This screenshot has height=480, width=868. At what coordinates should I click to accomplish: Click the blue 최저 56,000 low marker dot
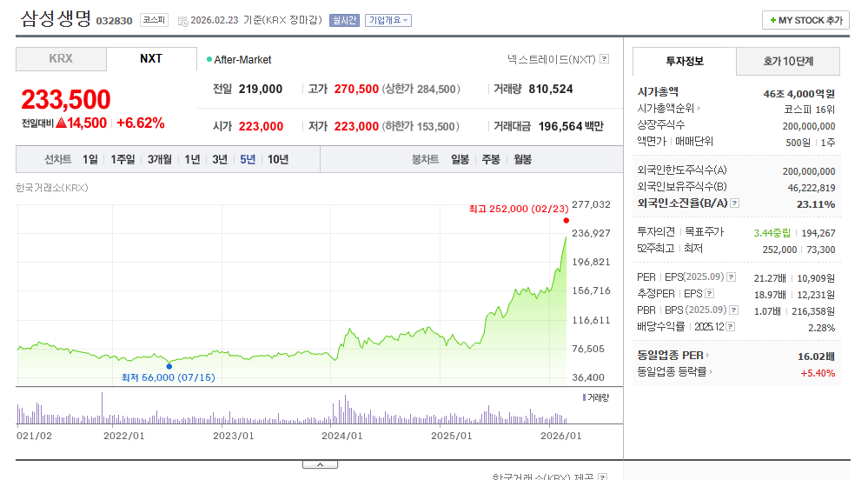tap(169, 366)
